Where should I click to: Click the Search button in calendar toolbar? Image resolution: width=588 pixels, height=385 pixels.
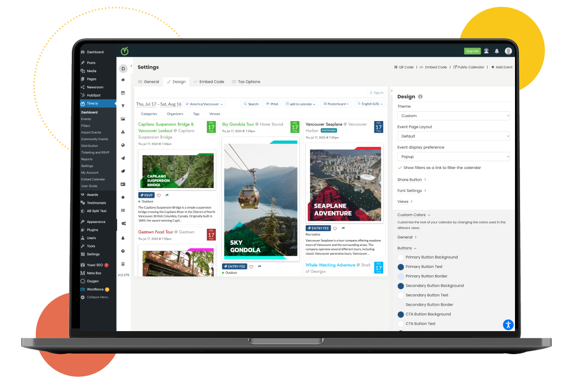coord(251,104)
